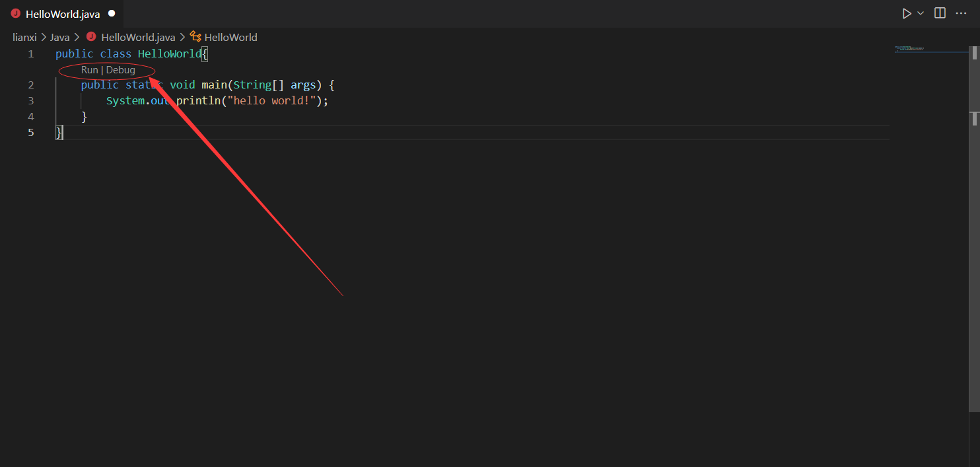
Task: Expand the Java folder breadcrumb entry
Action: (x=59, y=37)
